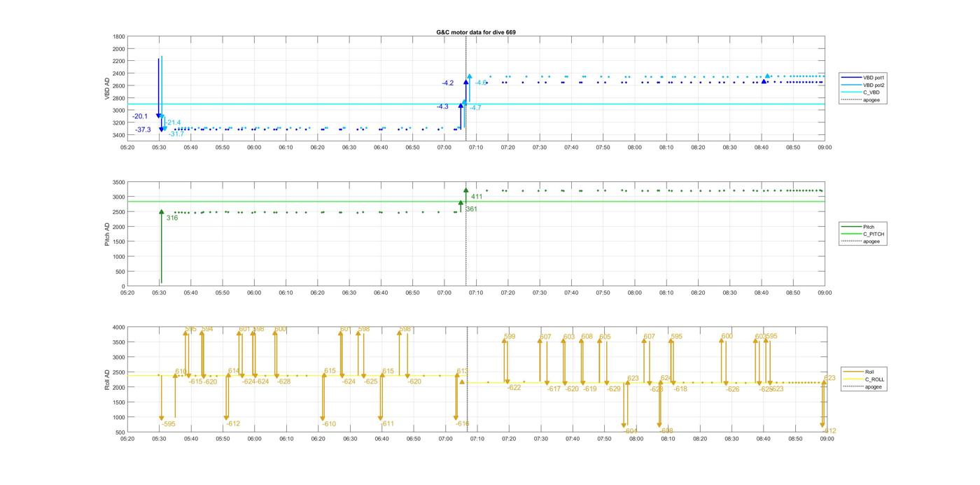Click the '-4.2' VBD data label
980x485 pixels.
pos(447,83)
